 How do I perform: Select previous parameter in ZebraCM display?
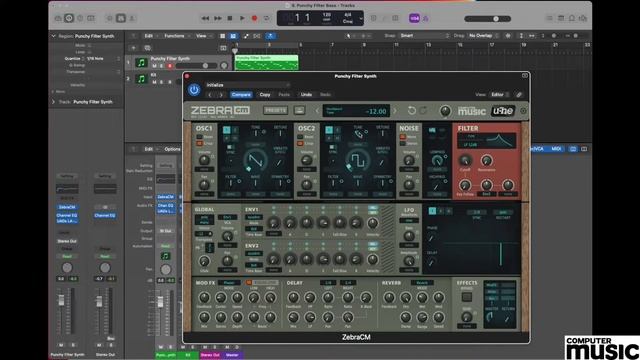317,111
